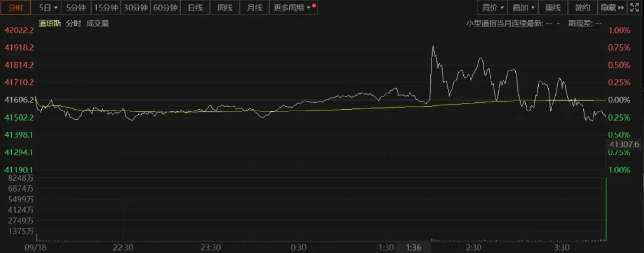
Task: Click the 41307.6 current price tag
Action: click(624, 144)
